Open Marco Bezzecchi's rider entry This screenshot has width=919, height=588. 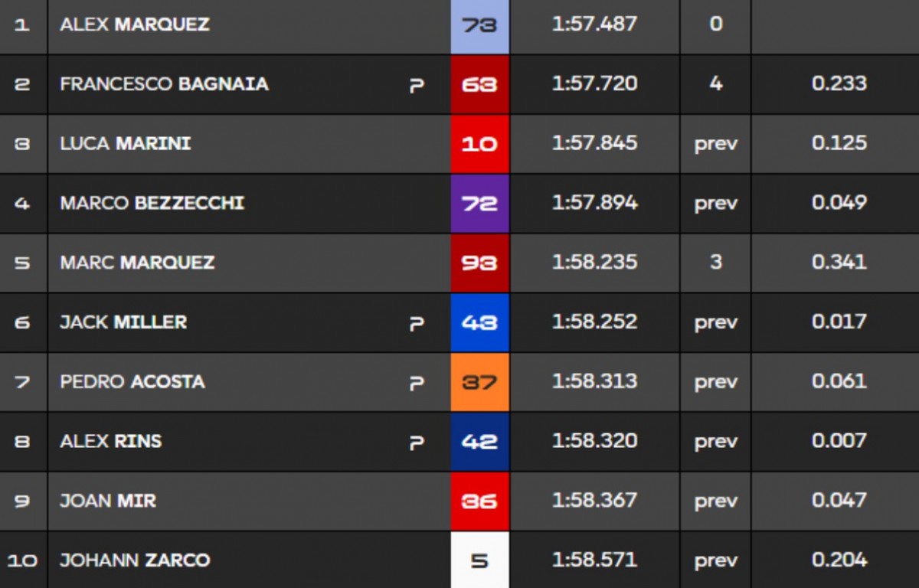pos(152,203)
